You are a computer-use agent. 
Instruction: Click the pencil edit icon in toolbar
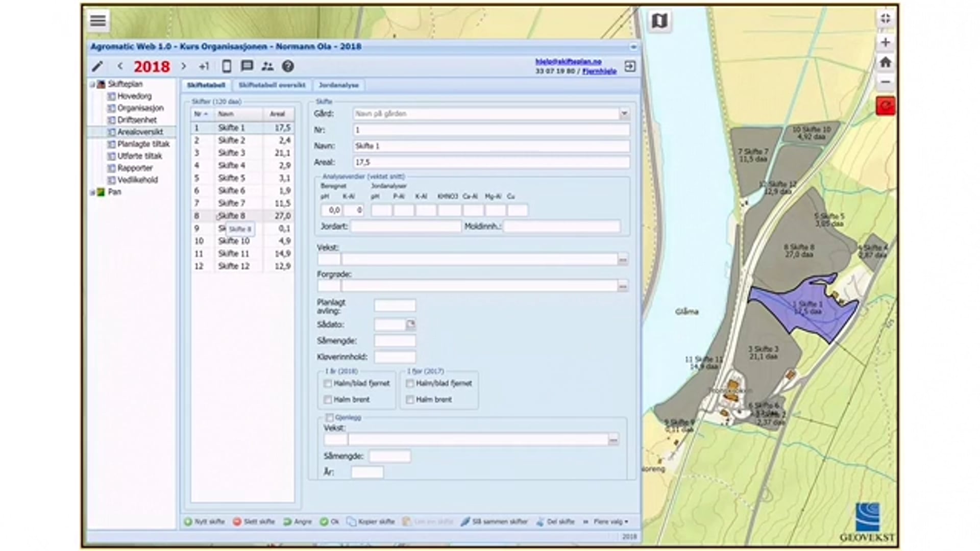pyautogui.click(x=97, y=66)
